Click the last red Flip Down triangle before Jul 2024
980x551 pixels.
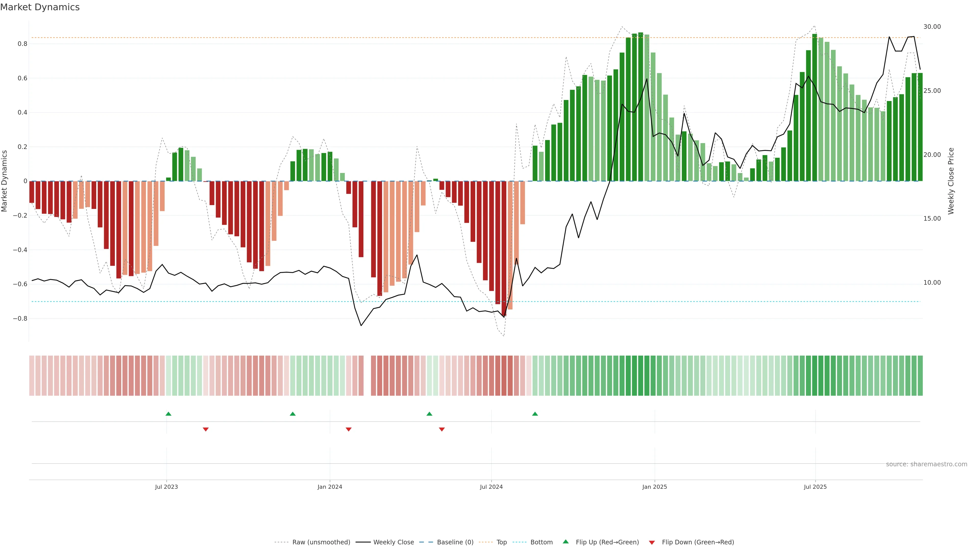coord(442,429)
